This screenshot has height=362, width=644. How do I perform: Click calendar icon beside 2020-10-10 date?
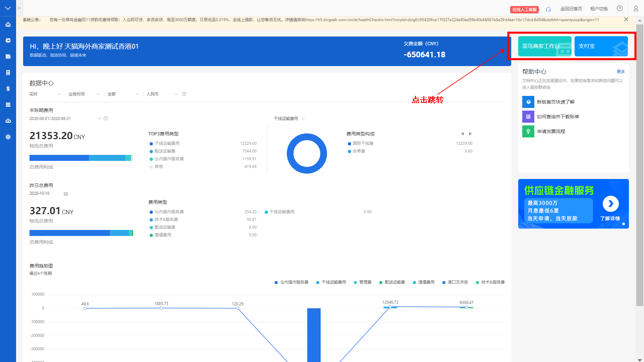click(66, 194)
